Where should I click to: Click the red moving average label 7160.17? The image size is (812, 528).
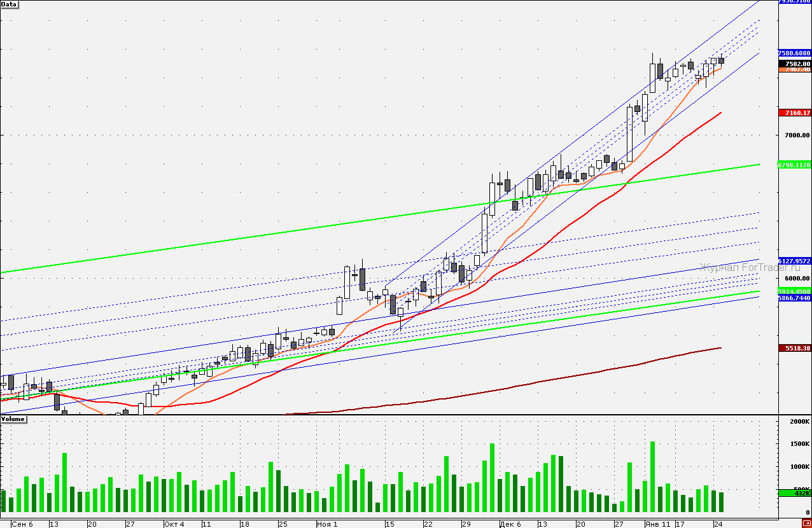[x=795, y=113]
